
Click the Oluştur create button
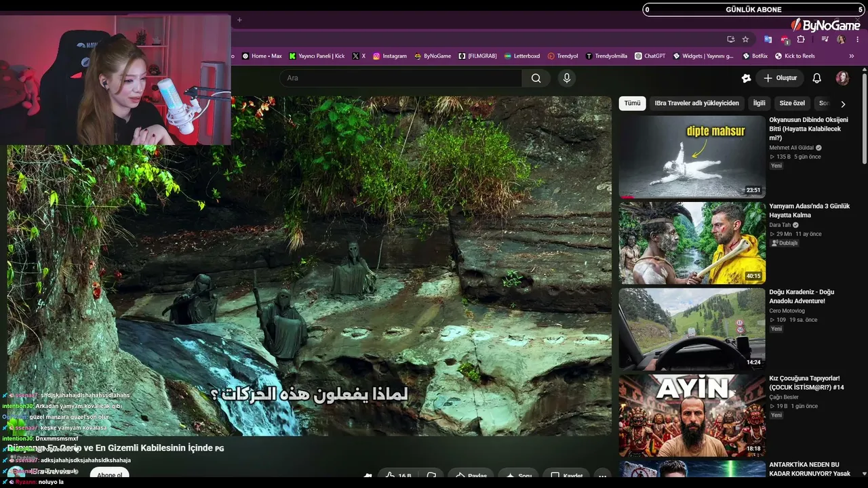click(x=780, y=78)
